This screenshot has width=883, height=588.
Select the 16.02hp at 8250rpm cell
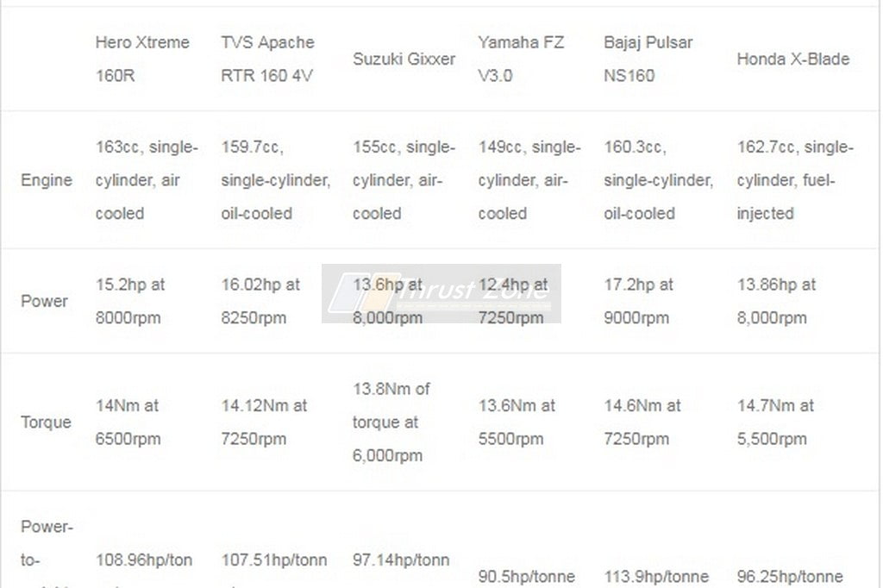(x=260, y=301)
